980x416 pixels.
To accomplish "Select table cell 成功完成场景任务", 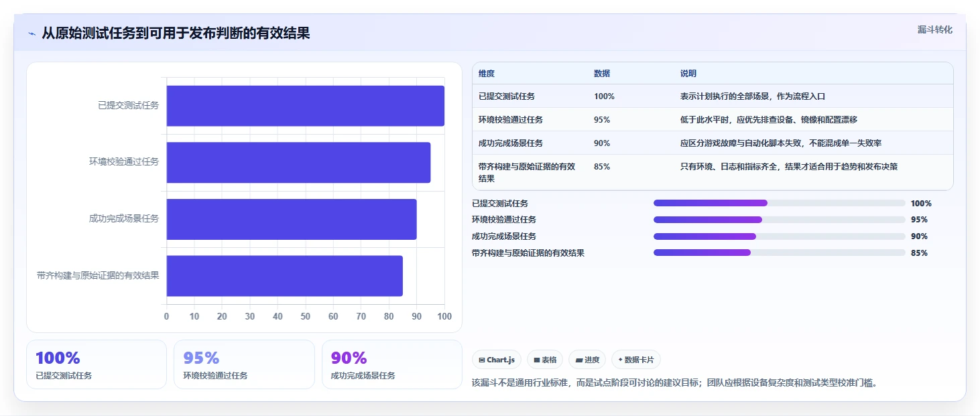I will pyautogui.click(x=511, y=143).
